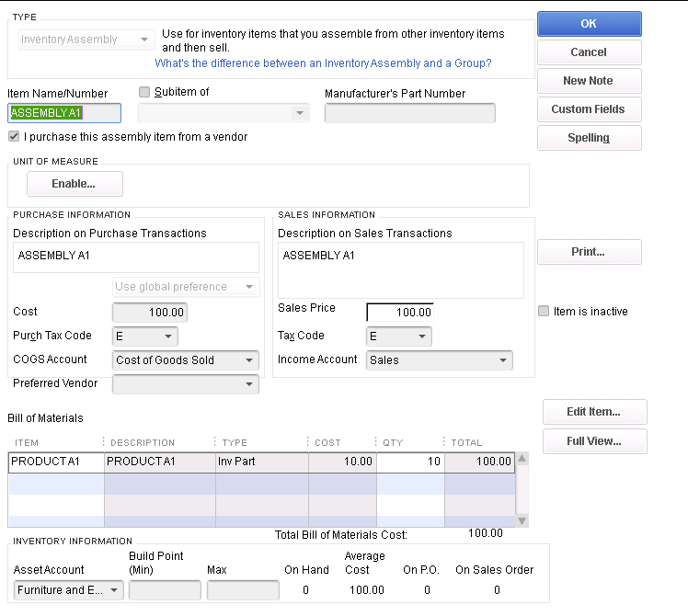Expand the COGS Account dropdown

pos(250,360)
